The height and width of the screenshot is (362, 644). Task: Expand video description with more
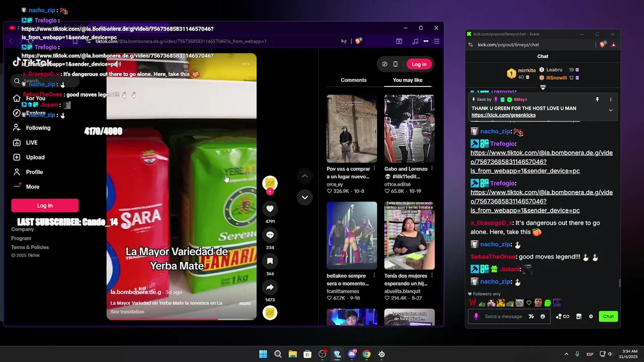click(x=245, y=303)
